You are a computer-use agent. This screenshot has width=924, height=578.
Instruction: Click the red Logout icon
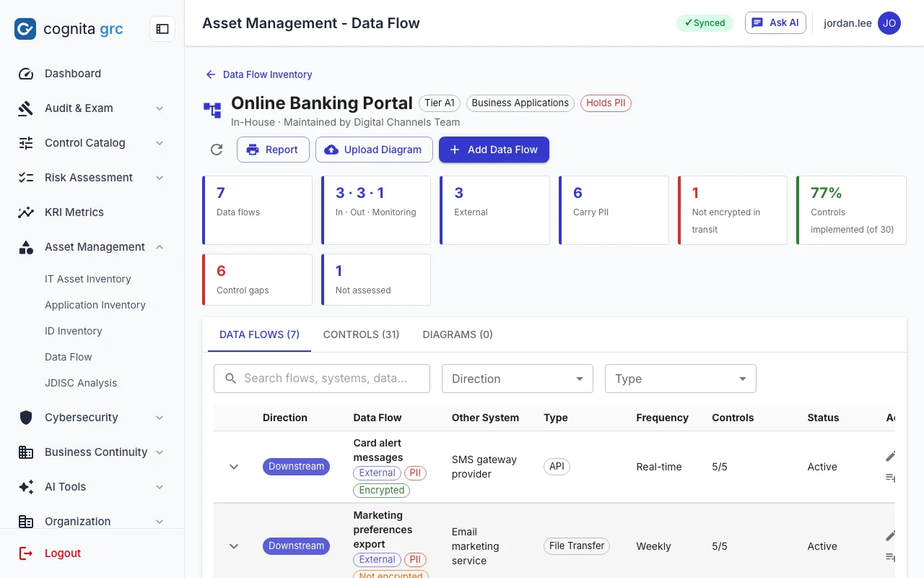pyautogui.click(x=26, y=553)
